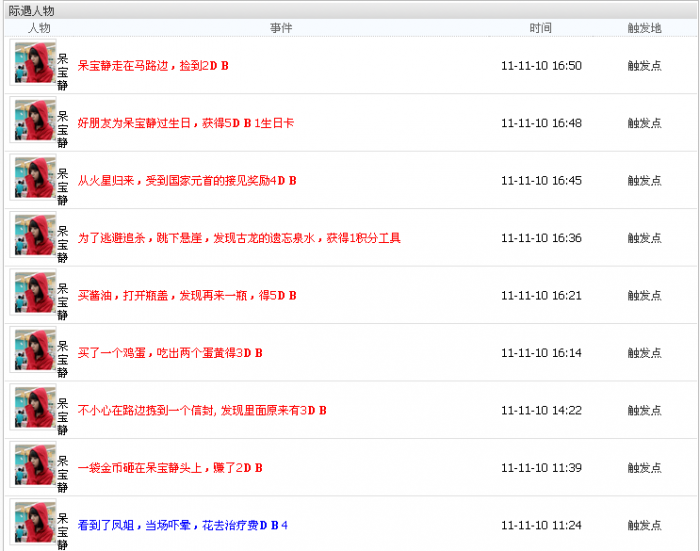Click event text 呆宝静走在马路边，捡到2DB
Viewport: 700px width, 551px height.
coord(153,66)
